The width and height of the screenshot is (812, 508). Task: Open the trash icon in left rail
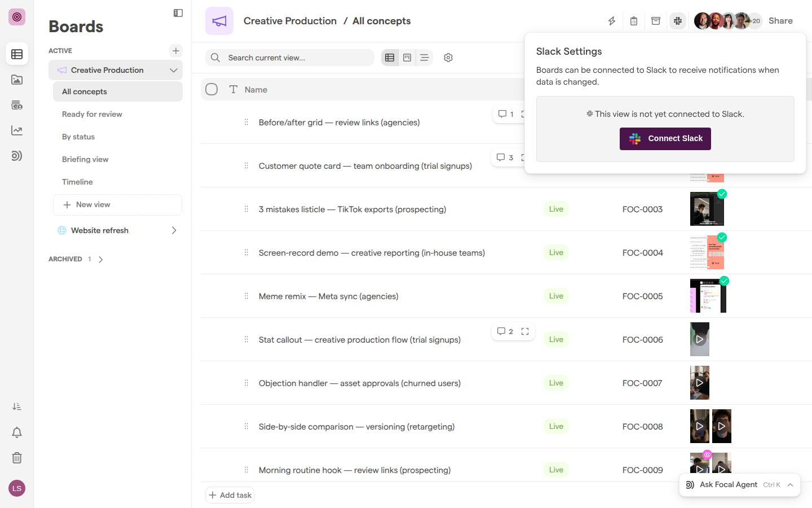click(x=17, y=458)
